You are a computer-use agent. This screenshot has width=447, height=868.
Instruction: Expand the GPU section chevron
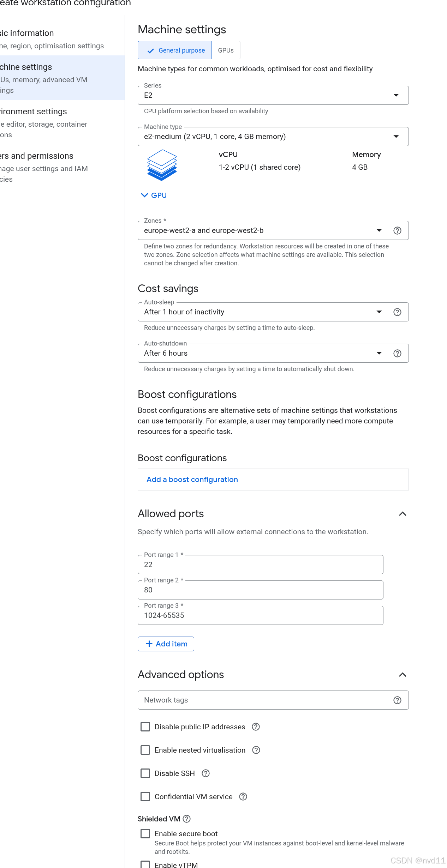tap(144, 195)
